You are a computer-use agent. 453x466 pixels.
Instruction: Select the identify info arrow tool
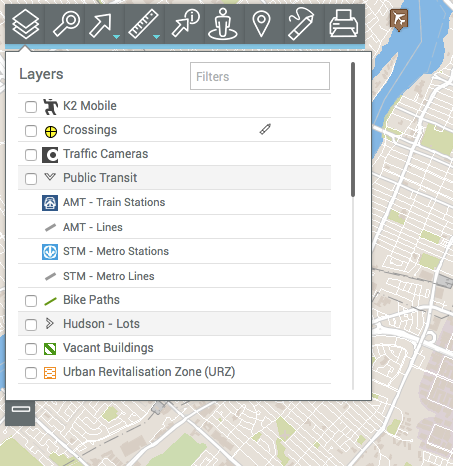pyautogui.click(x=185, y=24)
